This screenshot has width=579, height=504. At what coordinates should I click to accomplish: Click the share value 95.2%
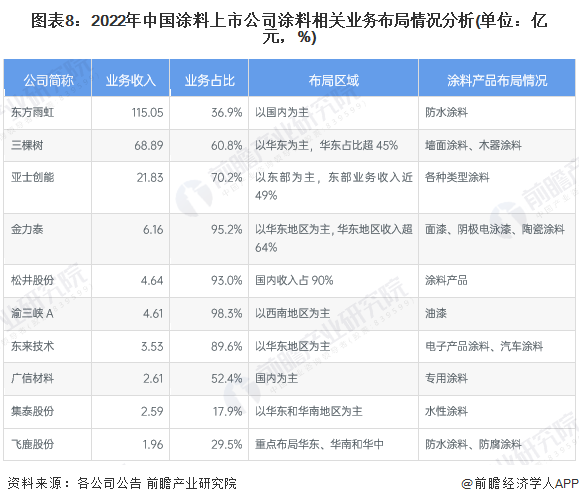coord(227,230)
